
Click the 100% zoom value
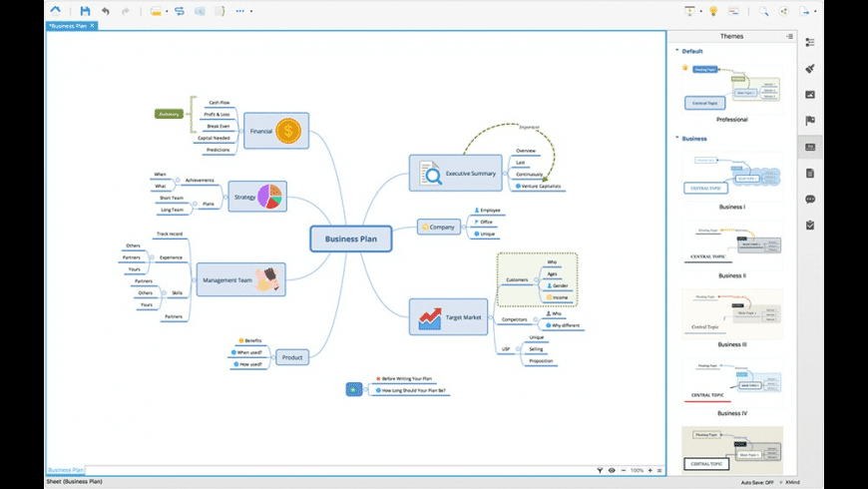(637, 470)
